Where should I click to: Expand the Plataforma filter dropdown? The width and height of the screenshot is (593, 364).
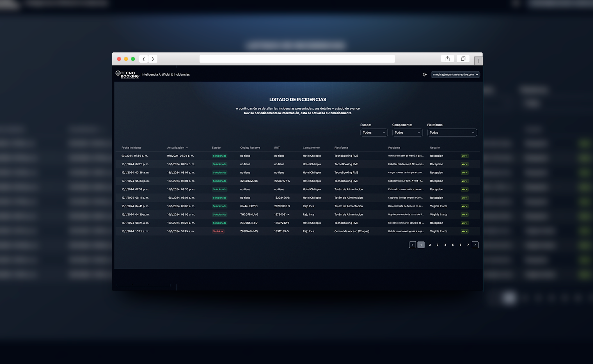click(452, 132)
